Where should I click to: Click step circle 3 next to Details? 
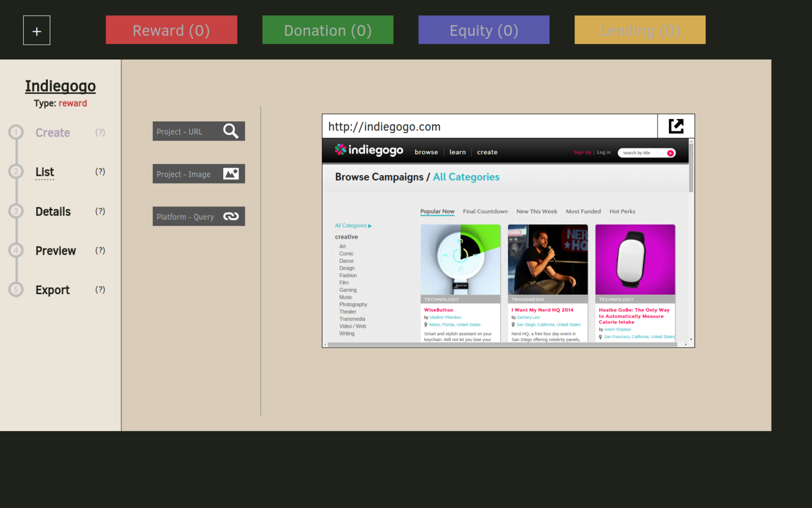coord(16,211)
